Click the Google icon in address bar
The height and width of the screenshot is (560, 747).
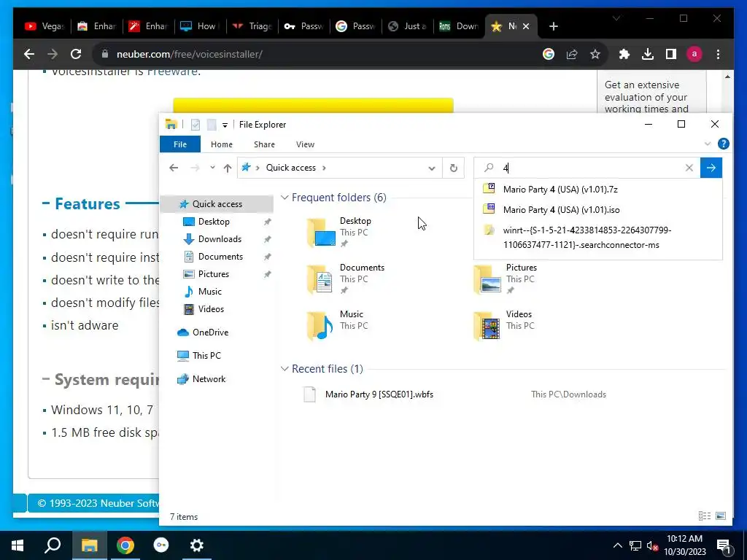549,54
